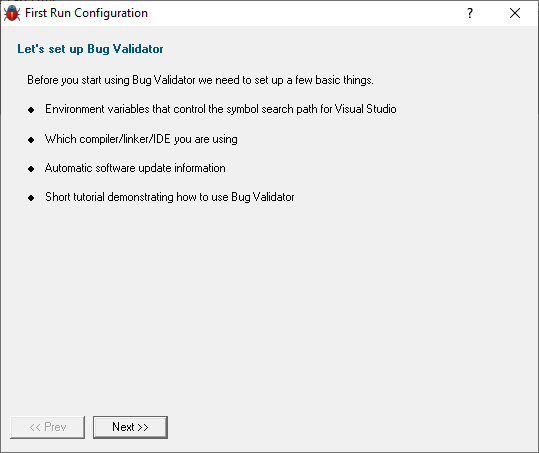Viewport: 539px width, 453px height.
Task: Click the disabled << Prev button
Action: click(x=47, y=427)
